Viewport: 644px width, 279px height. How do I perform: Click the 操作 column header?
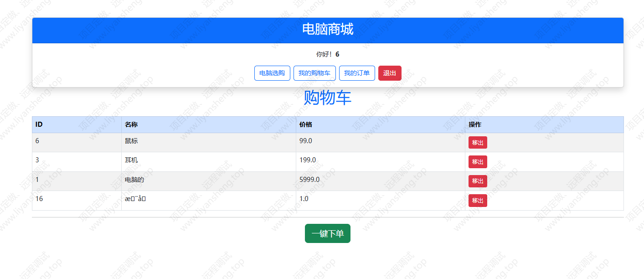point(544,125)
